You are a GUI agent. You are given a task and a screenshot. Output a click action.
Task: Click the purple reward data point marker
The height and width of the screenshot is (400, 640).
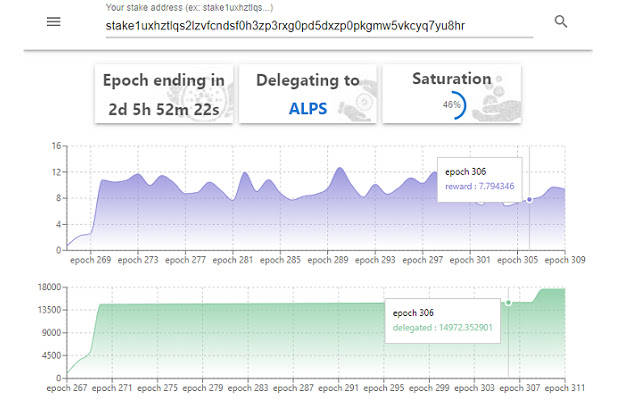tap(529, 199)
